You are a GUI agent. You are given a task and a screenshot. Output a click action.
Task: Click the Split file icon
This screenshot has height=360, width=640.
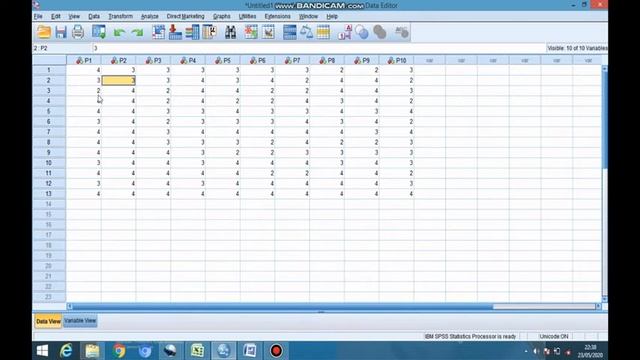point(289,32)
